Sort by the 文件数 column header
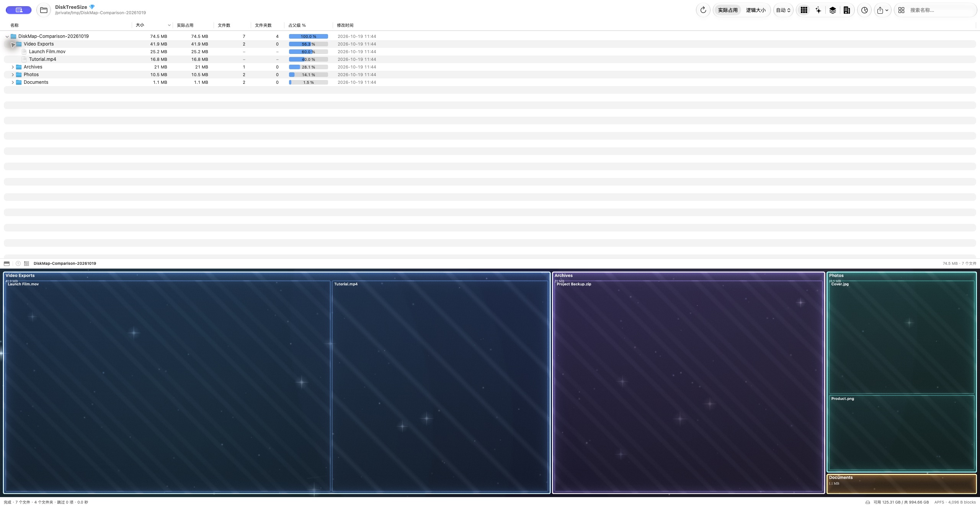Image resolution: width=980 pixels, height=507 pixels. (232, 25)
